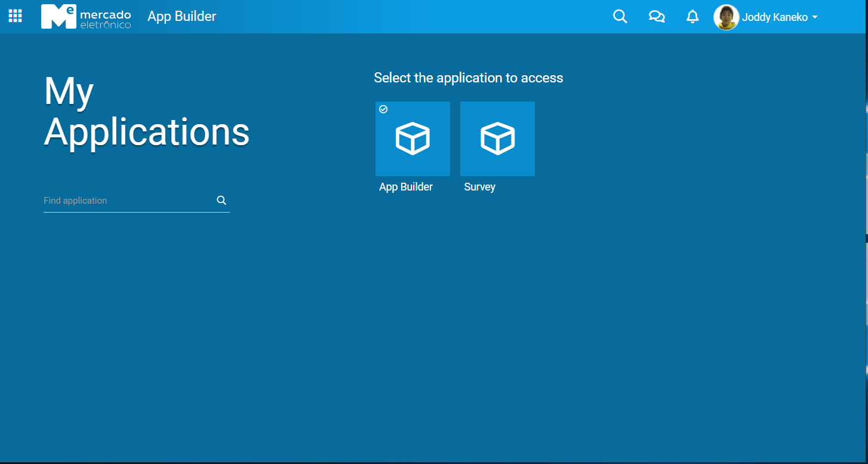Screen dimensions: 868x464
Task: Click the Select the application to access text
Action: tap(469, 78)
